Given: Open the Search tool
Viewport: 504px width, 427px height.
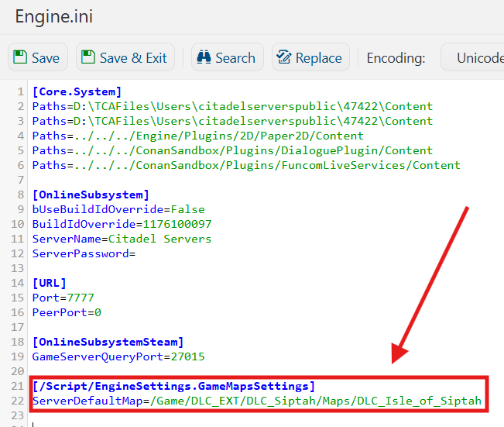Looking at the screenshot, I should pos(228,57).
